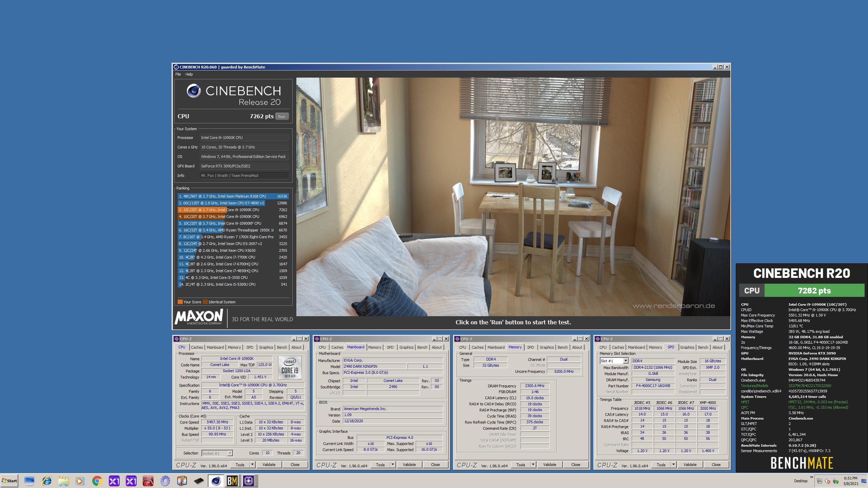
Task: Click the HWiNFO thermometer taskbar icon
Action: 182,481
